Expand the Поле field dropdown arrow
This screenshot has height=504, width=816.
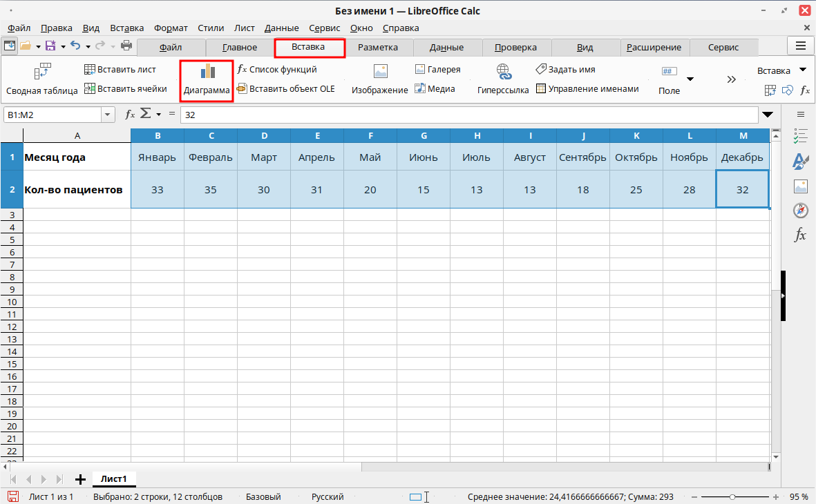click(x=690, y=79)
